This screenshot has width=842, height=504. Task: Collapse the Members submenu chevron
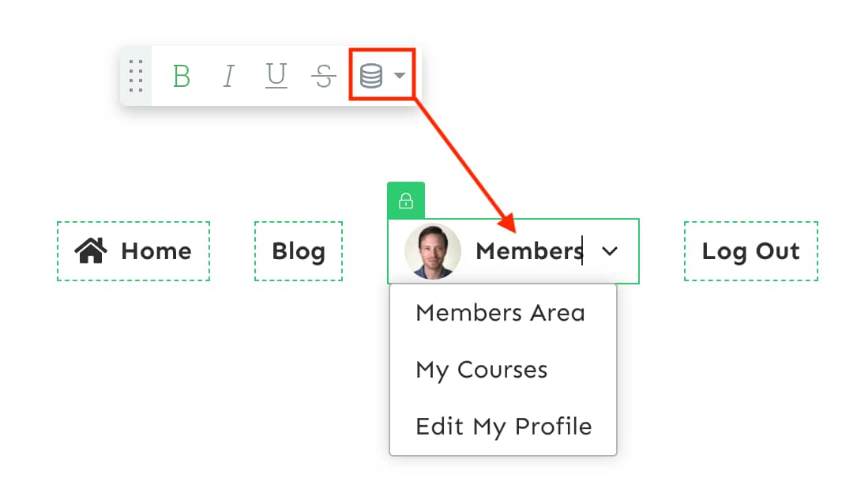(609, 251)
